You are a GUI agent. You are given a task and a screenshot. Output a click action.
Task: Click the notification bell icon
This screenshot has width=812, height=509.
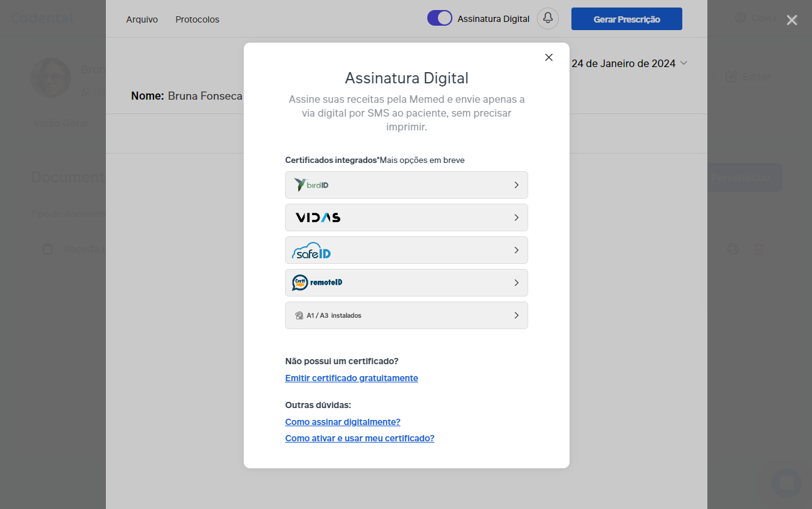548,19
